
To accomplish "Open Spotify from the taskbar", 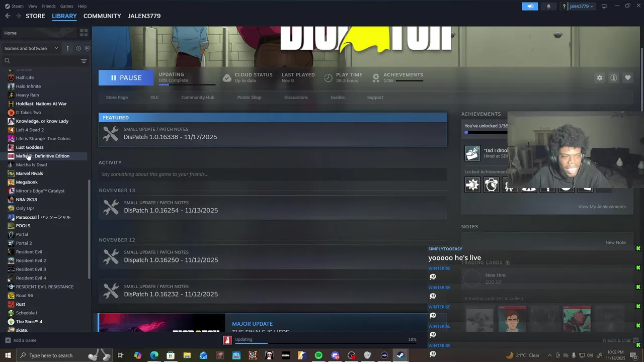I will coord(318,355).
